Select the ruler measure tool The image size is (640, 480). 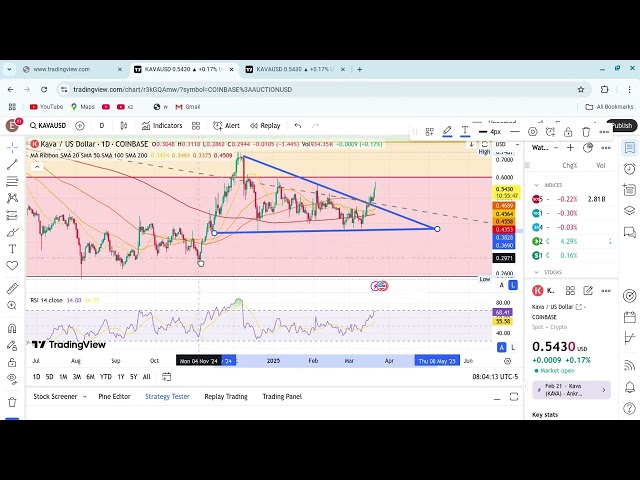pyautogui.click(x=12, y=289)
